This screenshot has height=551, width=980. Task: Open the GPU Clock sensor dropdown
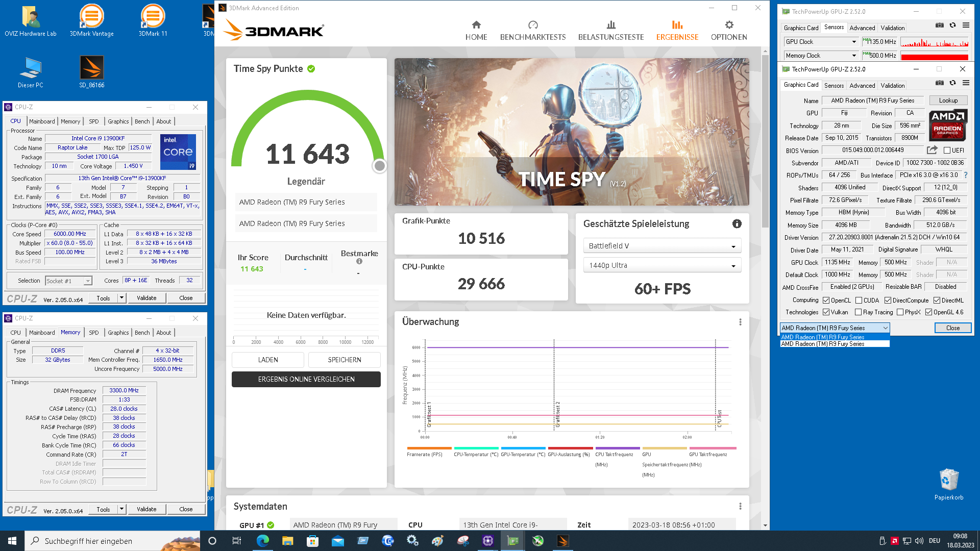coord(821,42)
